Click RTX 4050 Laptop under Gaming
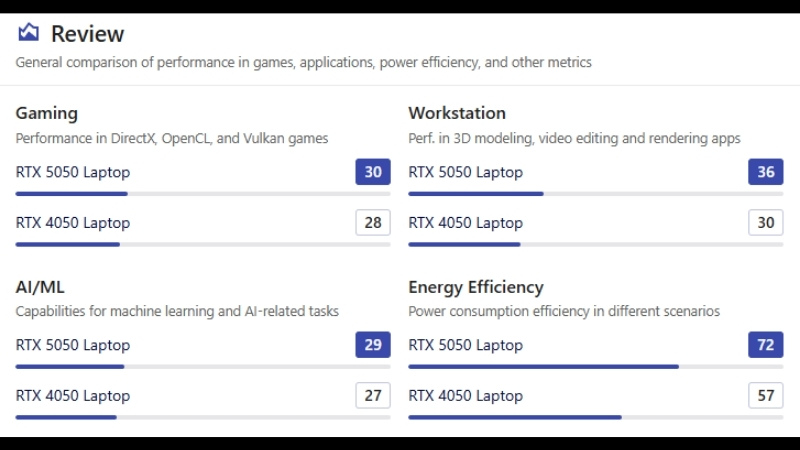800x450 pixels. (72, 222)
